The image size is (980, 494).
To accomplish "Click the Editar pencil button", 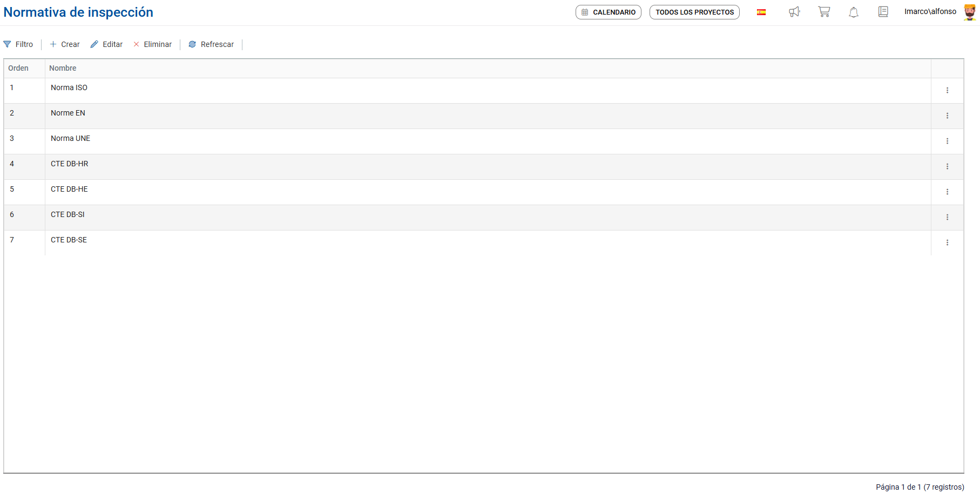I will (x=106, y=44).
